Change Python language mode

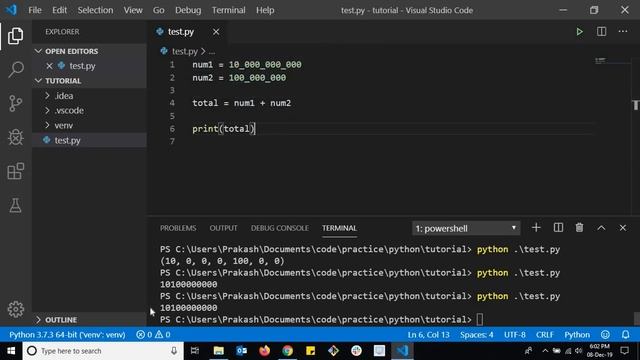click(577, 335)
